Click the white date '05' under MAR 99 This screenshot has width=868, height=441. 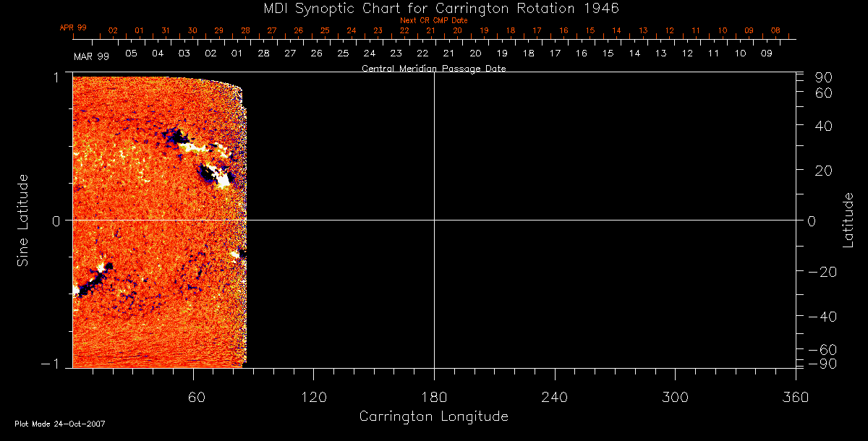point(131,53)
